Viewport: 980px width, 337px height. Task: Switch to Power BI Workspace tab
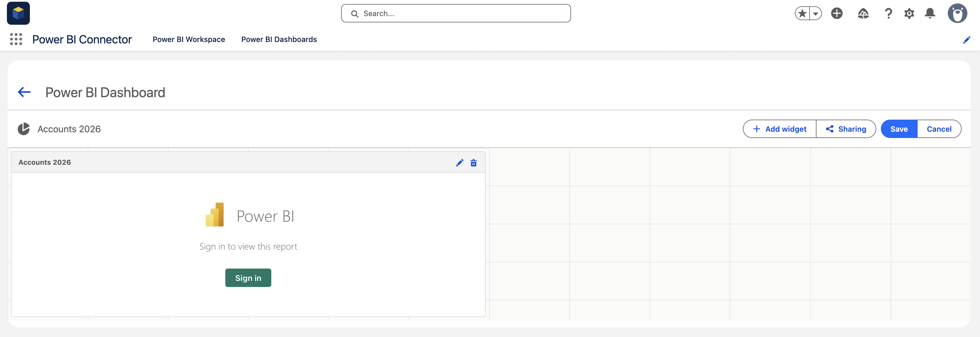[x=189, y=40]
